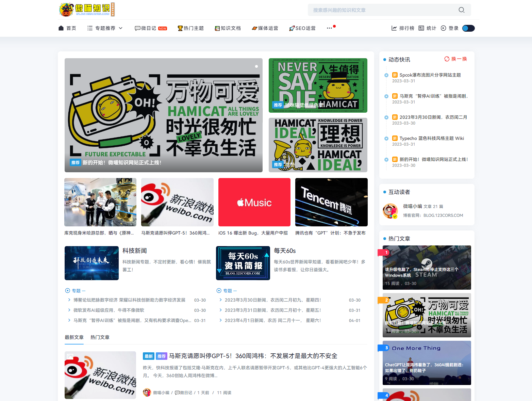Click the chart icon beside 排行榜
532x401 pixels.
pos(394,28)
